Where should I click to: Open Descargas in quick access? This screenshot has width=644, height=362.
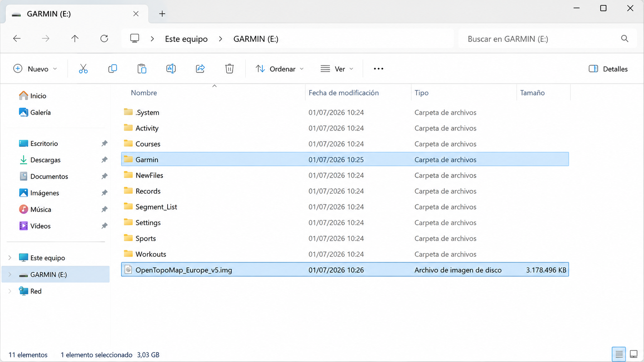point(40,160)
